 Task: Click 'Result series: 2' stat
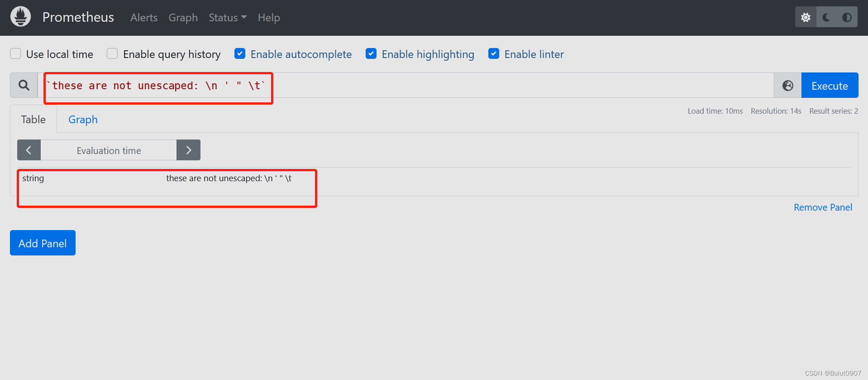coord(834,111)
